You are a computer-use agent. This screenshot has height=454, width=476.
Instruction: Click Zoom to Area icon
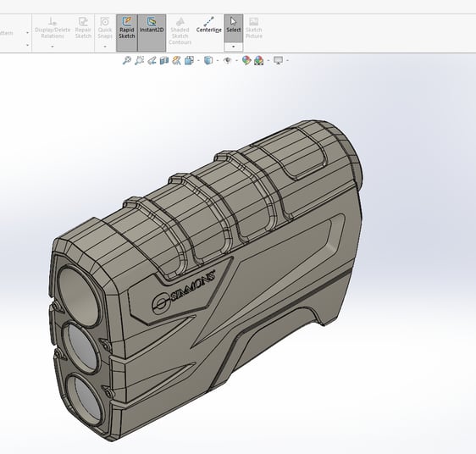pyautogui.click(x=139, y=60)
